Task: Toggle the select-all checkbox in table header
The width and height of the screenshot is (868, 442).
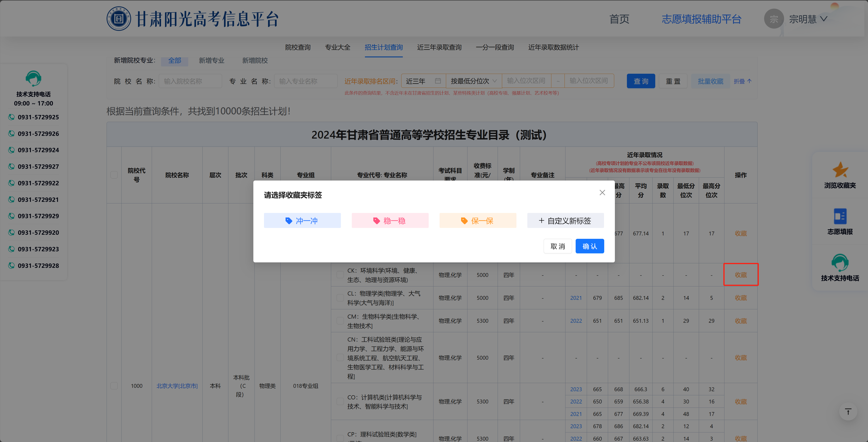Action: (x=114, y=175)
